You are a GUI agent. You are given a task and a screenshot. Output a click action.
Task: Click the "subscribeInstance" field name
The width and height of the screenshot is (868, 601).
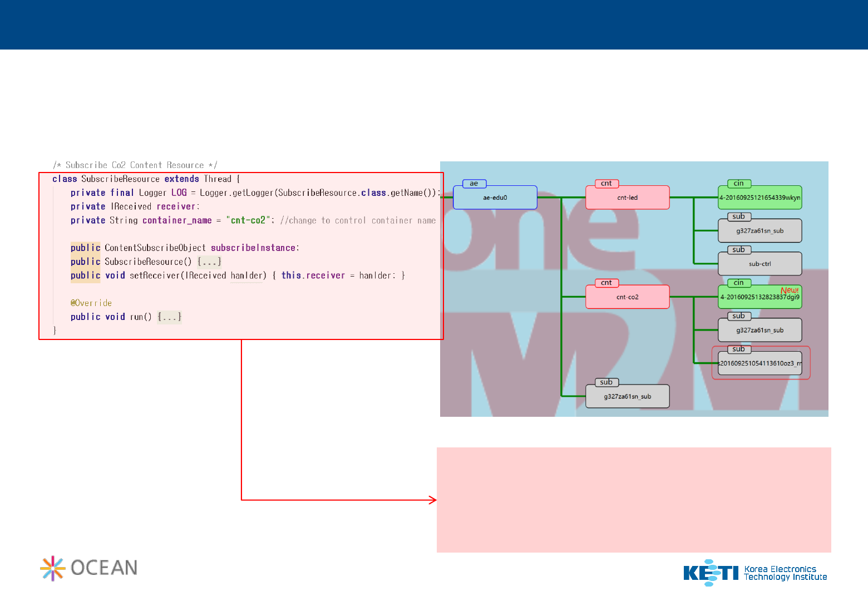click(253, 248)
